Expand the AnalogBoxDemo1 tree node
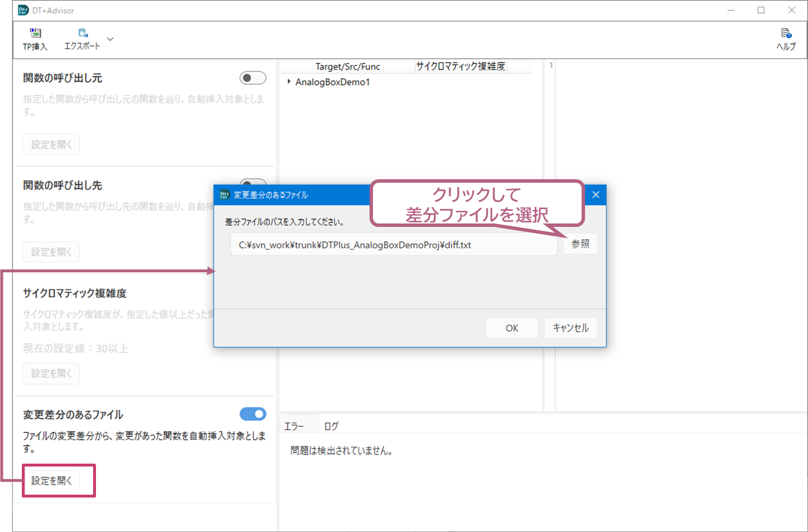808x532 pixels. point(289,82)
